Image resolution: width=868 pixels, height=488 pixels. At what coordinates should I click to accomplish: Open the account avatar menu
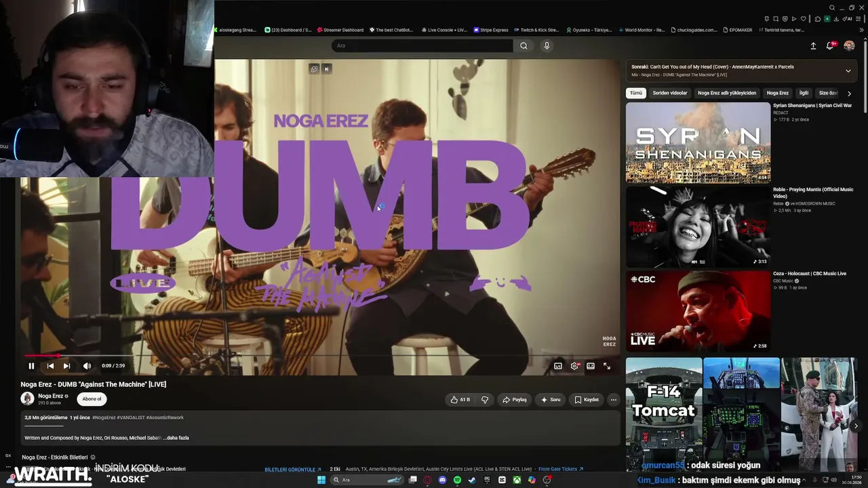coord(849,45)
